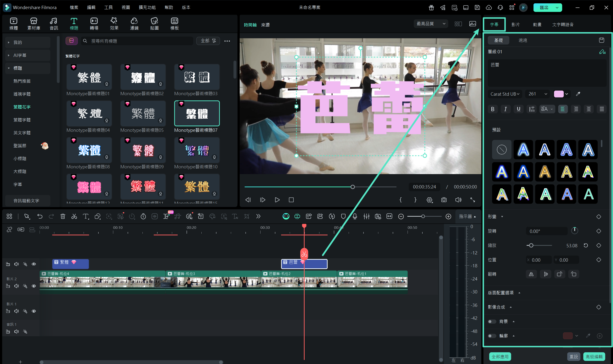Image resolution: width=613 pixels, height=364 pixels.
Task: Click the voiceover microphone icon
Action: tap(355, 216)
